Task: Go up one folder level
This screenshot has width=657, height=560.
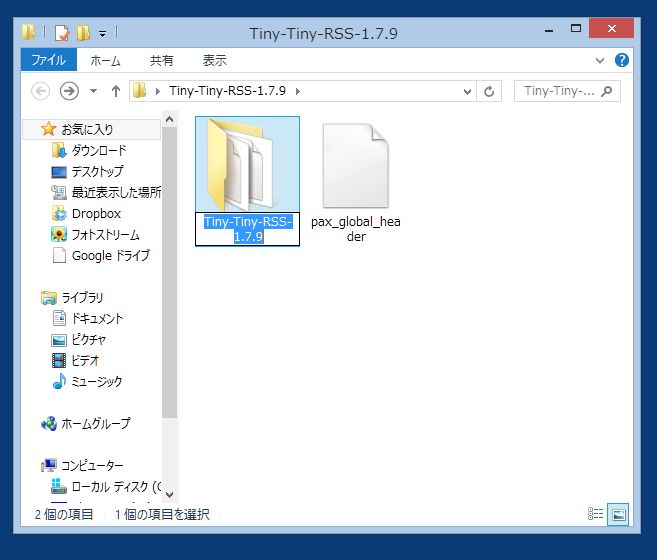Action: [x=116, y=91]
